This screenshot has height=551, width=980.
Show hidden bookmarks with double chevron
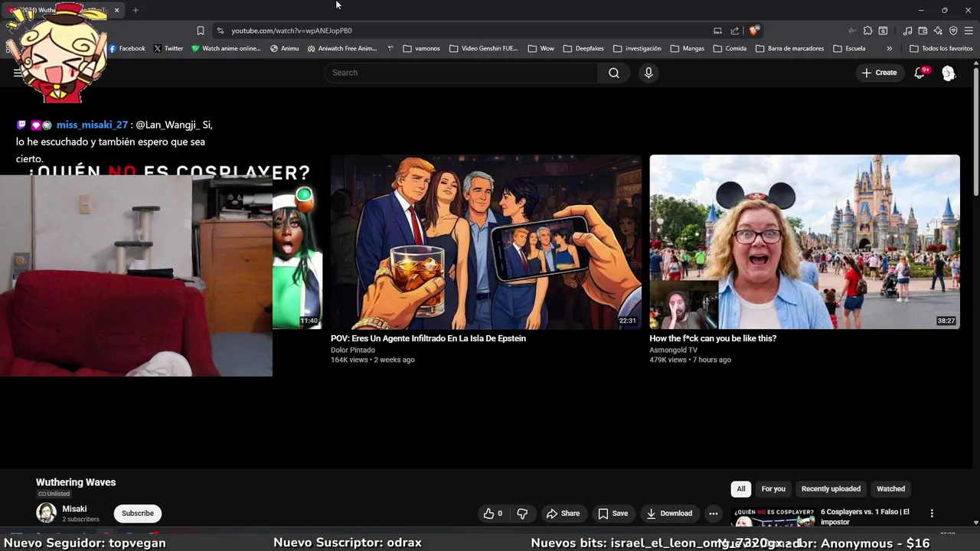pyautogui.click(x=889, y=48)
